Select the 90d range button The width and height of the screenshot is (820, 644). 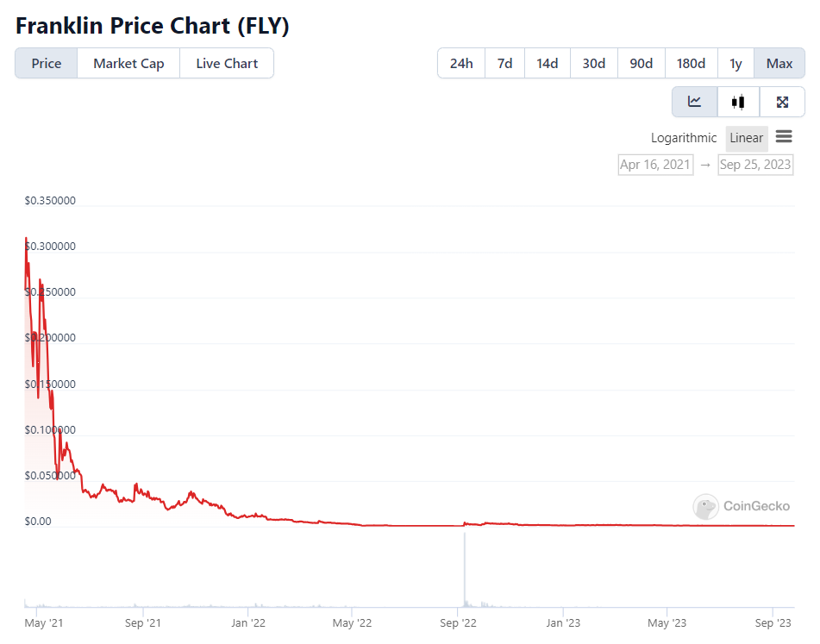(641, 64)
